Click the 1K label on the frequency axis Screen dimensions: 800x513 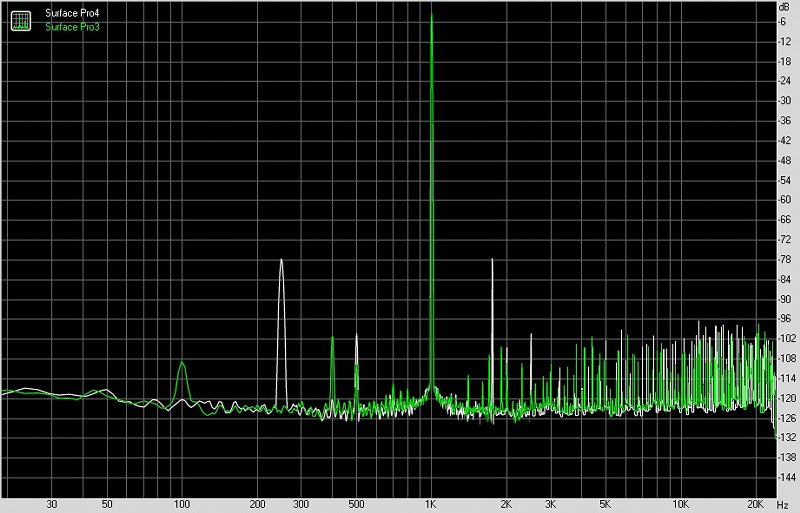pos(431,505)
